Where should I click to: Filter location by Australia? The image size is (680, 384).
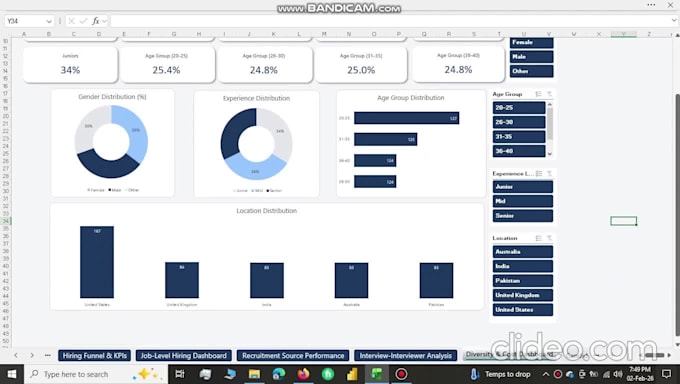(x=523, y=252)
